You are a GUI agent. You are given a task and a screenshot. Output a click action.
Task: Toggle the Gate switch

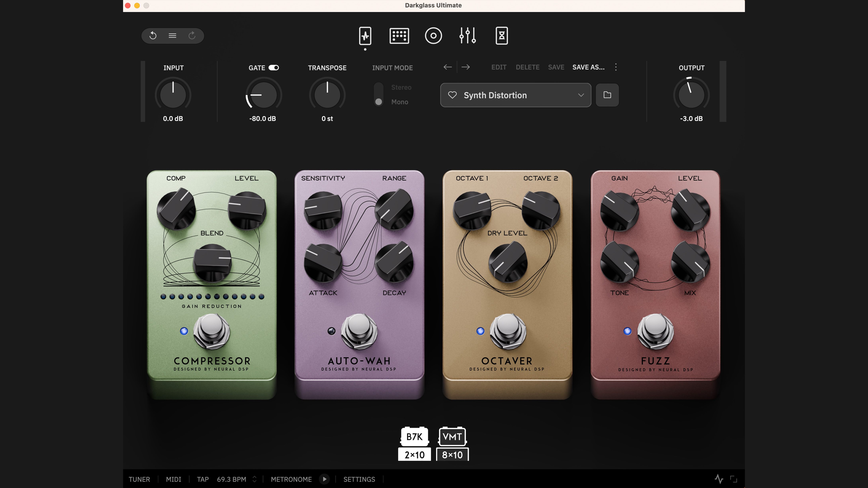274,68
